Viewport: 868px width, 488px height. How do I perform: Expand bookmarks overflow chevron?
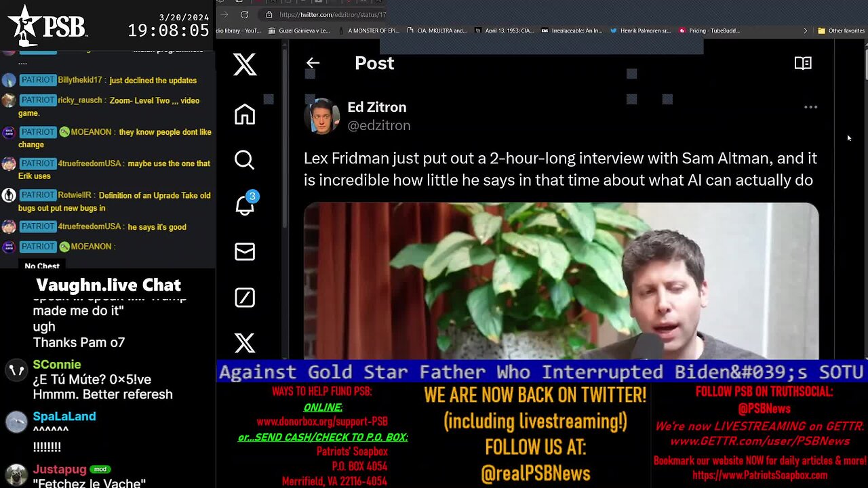click(x=805, y=30)
